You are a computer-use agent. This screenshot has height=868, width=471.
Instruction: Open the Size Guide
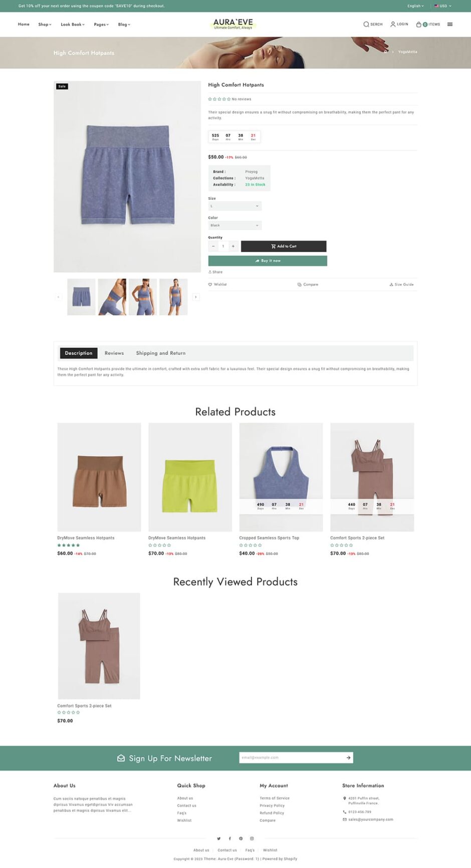pos(401,284)
